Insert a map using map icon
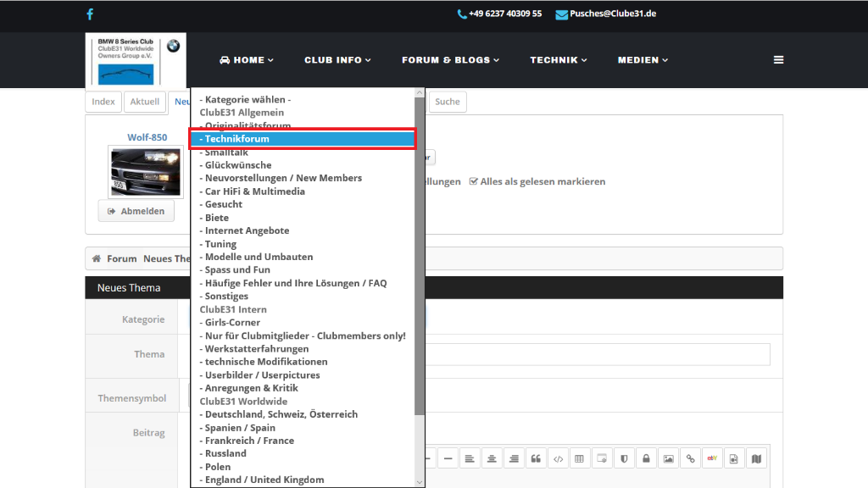868x488 pixels. (x=756, y=459)
